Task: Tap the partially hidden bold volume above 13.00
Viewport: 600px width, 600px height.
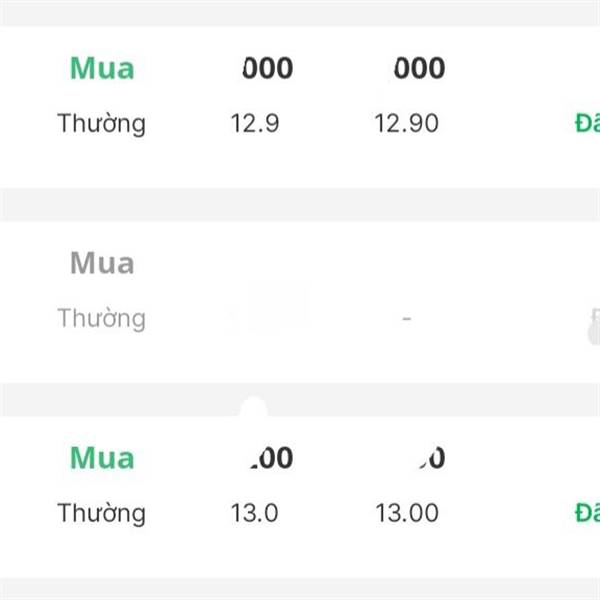Action: [x=432, y=458]
